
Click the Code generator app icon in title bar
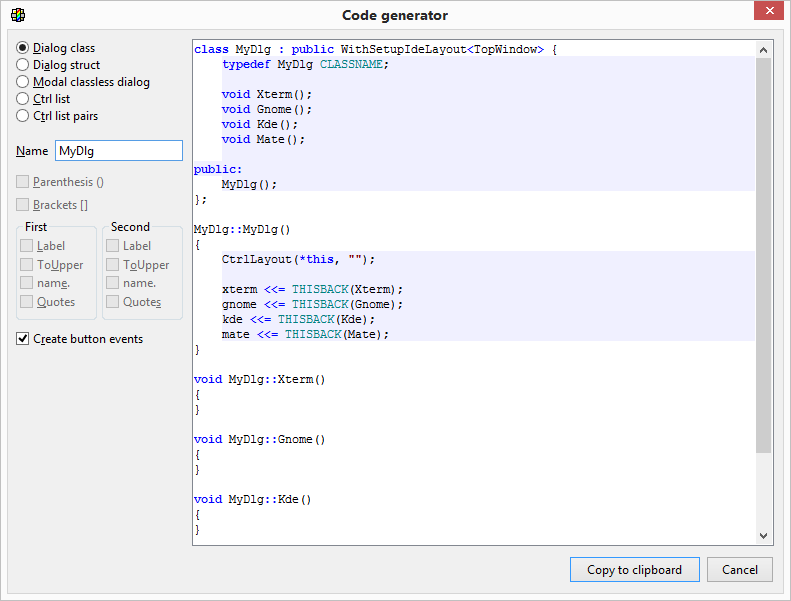pos(17,15)
